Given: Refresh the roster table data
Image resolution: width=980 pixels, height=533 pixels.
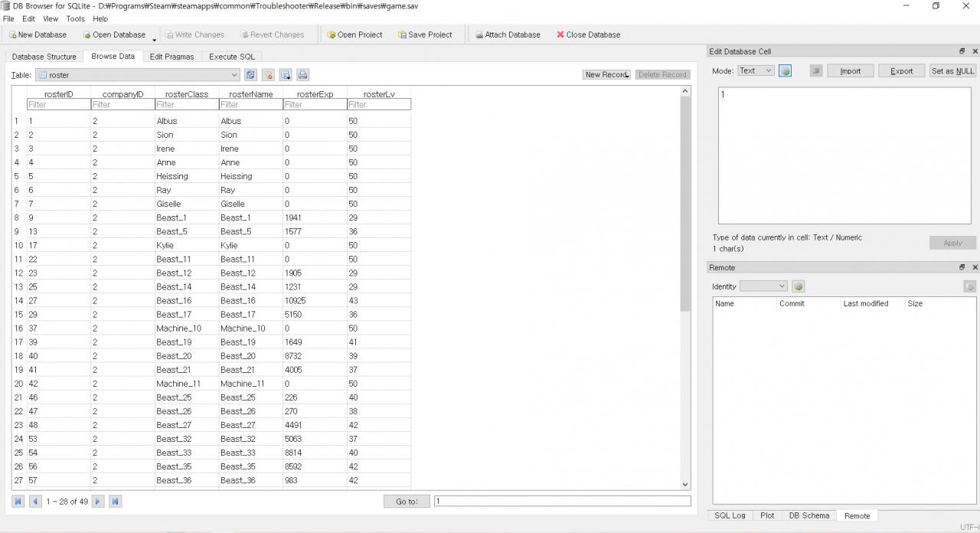Looking at the screenshot, I should tap(250, 75).
